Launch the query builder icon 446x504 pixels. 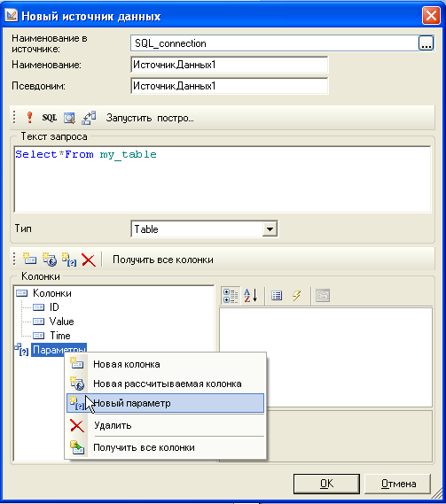coord(89,118)
